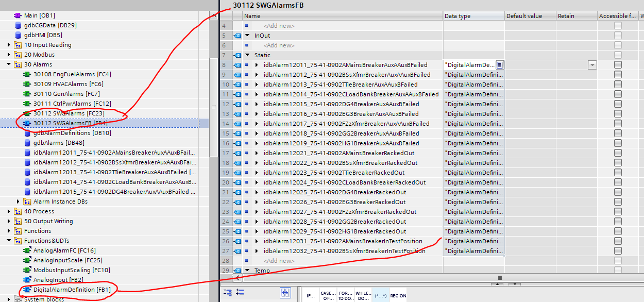Click the gdbAlarms [DB48] database icon
This screenshot has height=302, width=644.
pyautogui.click(x=27, y=143)
